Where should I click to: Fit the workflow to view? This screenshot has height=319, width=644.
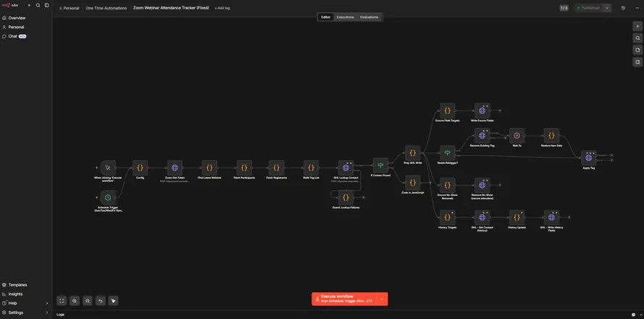click(62, 301)
